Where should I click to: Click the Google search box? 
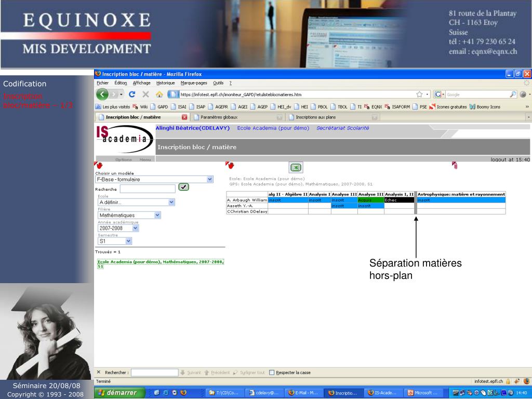tap(477, 95)
